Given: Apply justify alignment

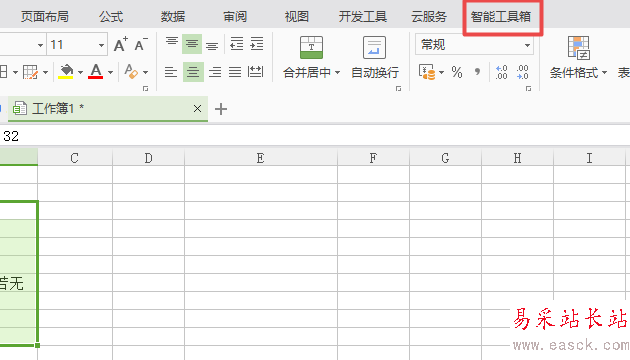Looking at the screenshot, I should click(x=235, y=72).
